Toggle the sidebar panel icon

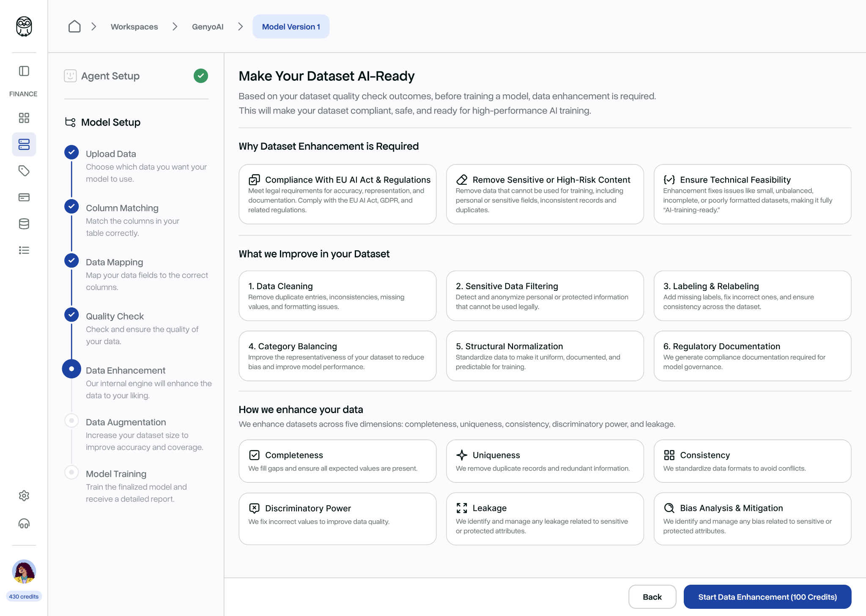click(24, 71)
